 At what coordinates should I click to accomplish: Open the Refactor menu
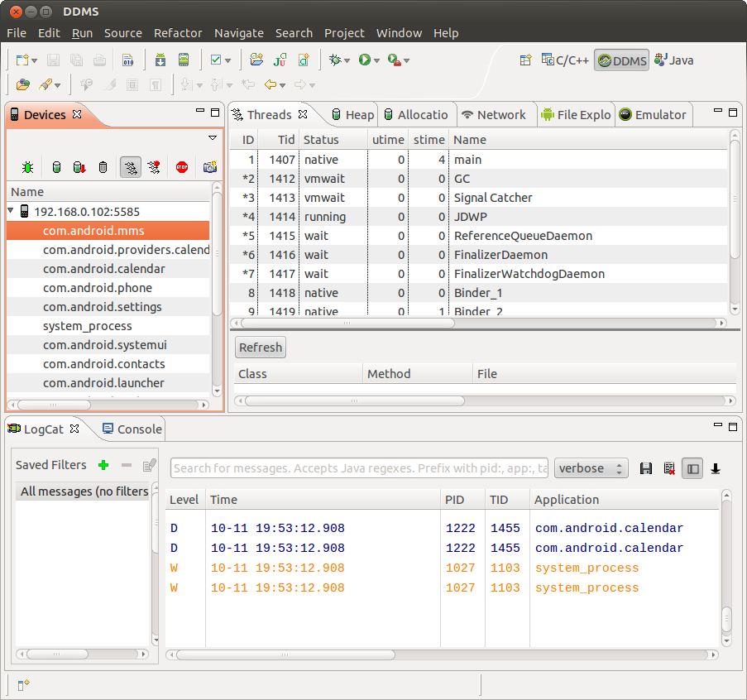point(178,33)
